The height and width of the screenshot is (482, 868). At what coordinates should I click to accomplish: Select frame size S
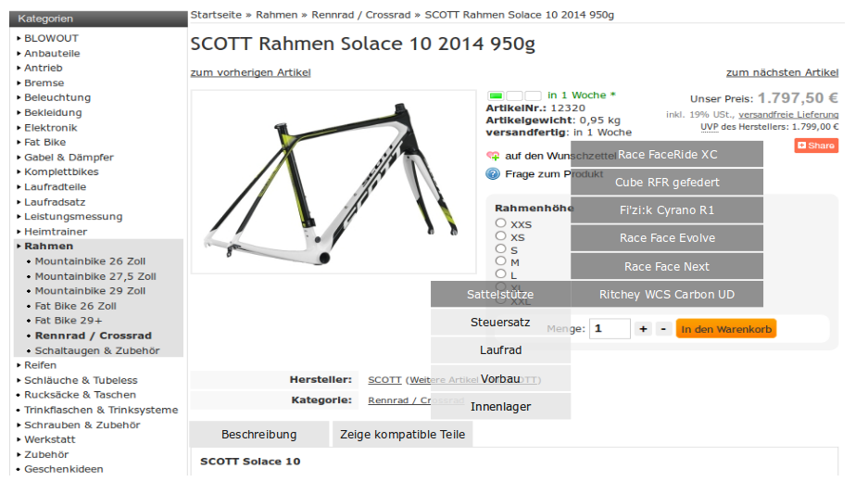click(500, 249)
